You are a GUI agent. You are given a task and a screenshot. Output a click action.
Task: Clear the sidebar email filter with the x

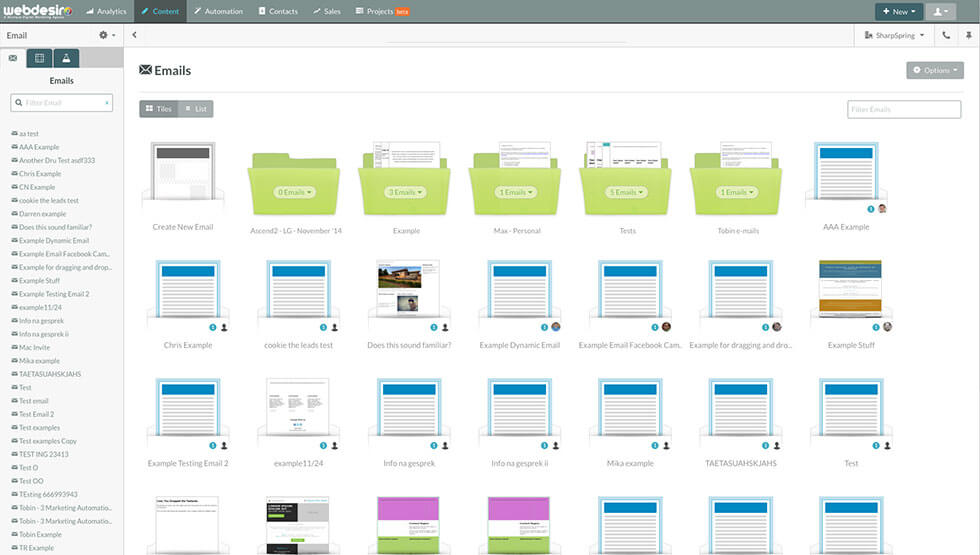pos(107,102)
